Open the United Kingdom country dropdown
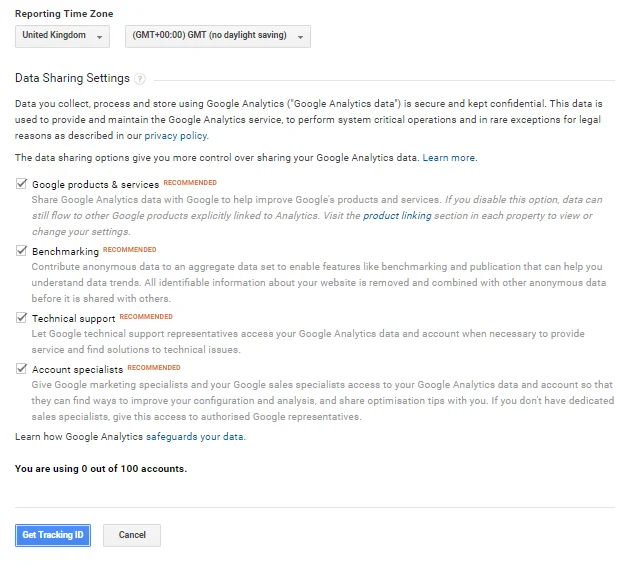Screen dimensions: 644x566 coord(63,36)
